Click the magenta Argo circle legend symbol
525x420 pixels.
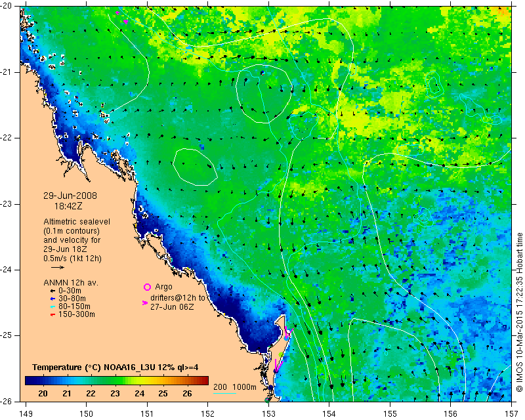(x=147, y=287)
